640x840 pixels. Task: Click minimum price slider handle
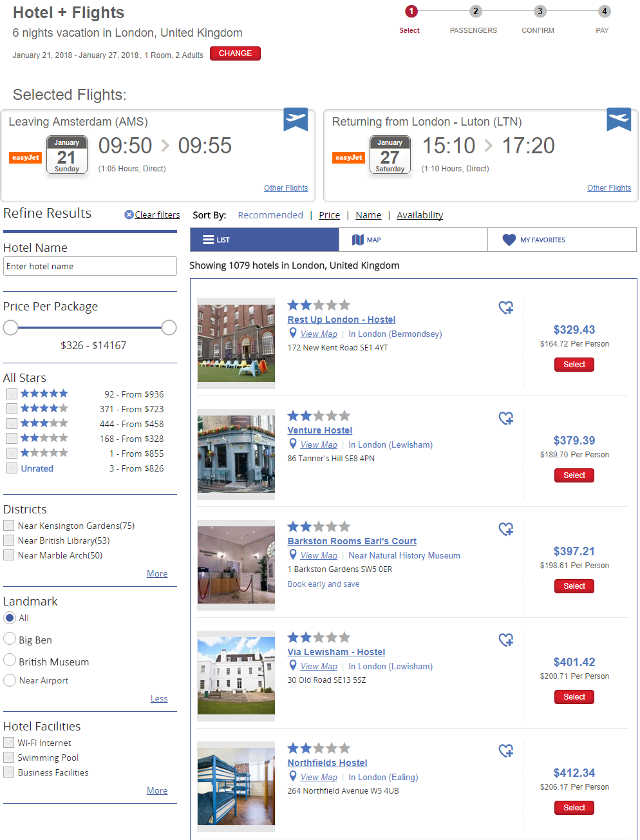(10, 327)
